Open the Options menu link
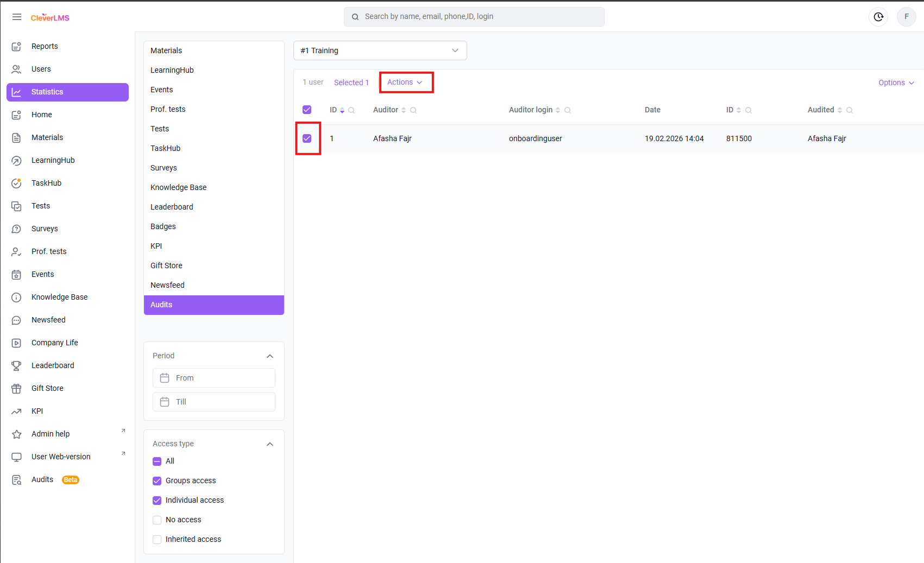The height and width of the screenshot is (563, 924). [x=896, y=83]
